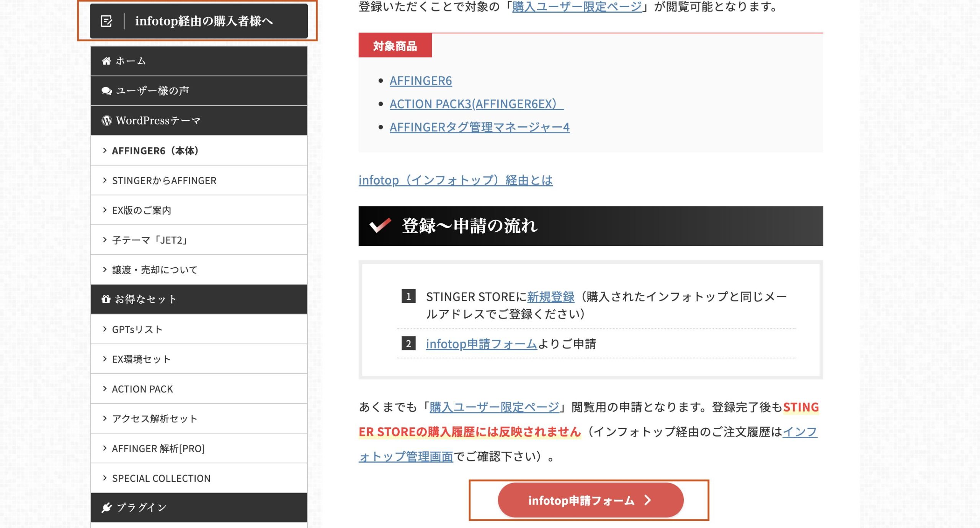Open the WordPressテーマ menu item
Screen dimensions: 980x528
click(199, 121)
